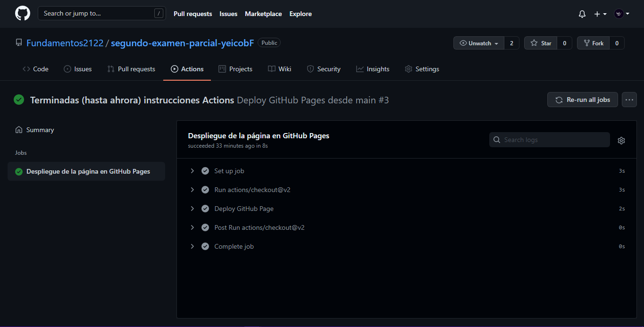Select the Despliegue de la página job in sidebar
This screenshot has height=327, width=644.
pos(86,171)
